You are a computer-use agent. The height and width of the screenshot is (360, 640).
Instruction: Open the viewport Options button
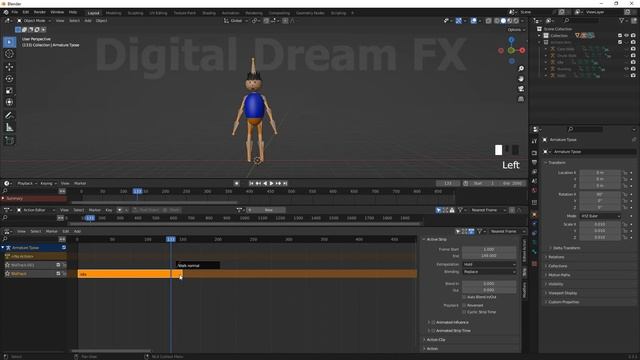pyautogui.click(x=516, y=30)
